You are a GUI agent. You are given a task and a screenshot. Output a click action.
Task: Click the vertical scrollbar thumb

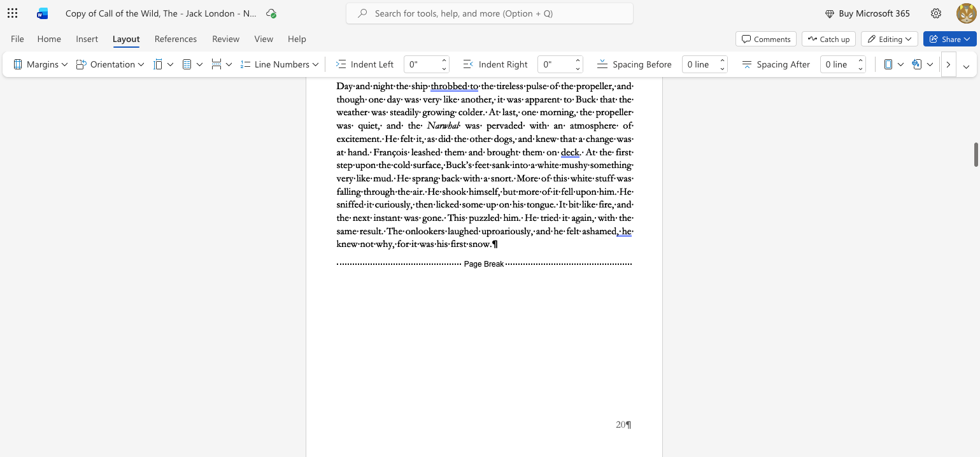[x=976, y=155]
